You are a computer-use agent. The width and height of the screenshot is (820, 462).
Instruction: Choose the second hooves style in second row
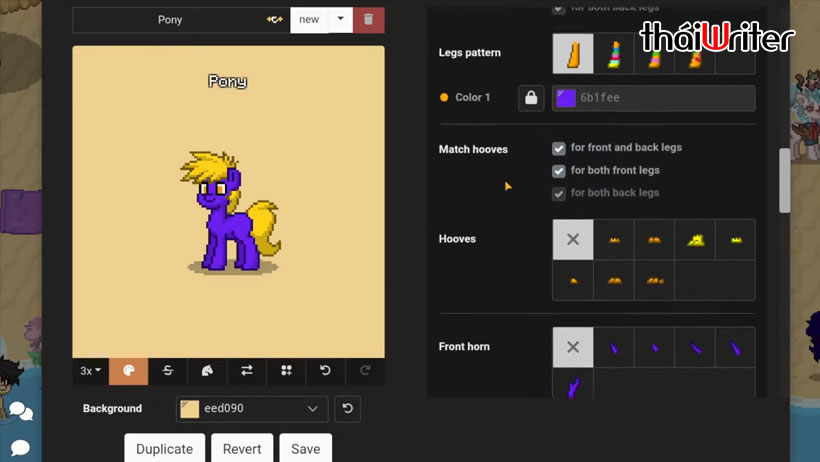click(614, 280)
